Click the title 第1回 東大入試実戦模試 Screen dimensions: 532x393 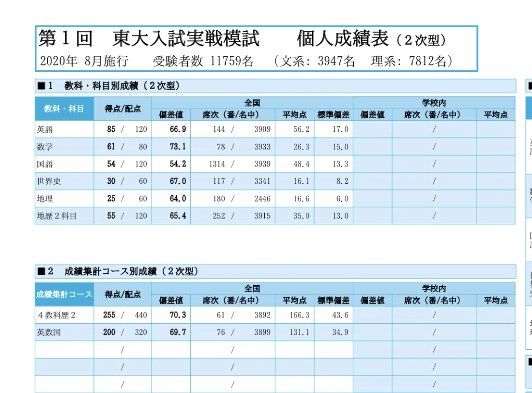[x=149, y=38]
